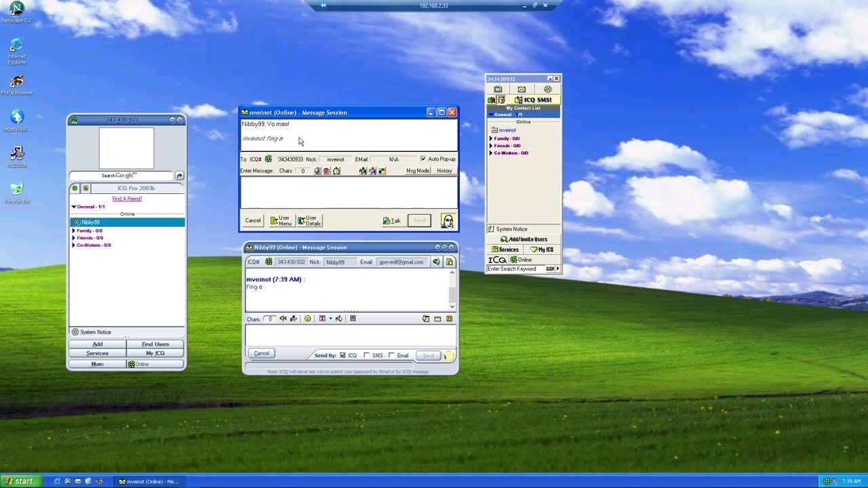Click the paint bucket color icon in Nibby99 window
This screenshot has width=868, height=488.
pyautogui.click(x=339, y=319)
